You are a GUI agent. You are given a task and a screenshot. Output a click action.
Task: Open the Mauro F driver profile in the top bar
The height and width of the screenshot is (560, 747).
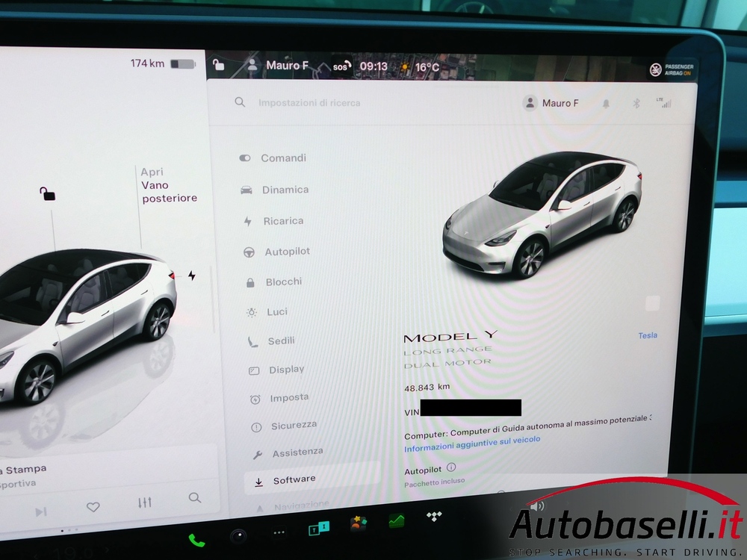click(278, 65)
